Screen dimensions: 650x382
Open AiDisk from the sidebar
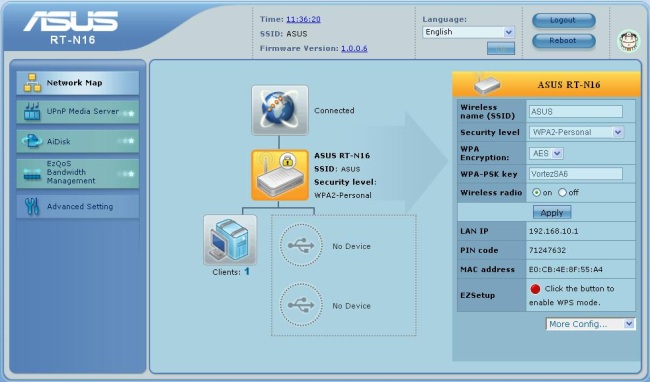coord(78,141)
